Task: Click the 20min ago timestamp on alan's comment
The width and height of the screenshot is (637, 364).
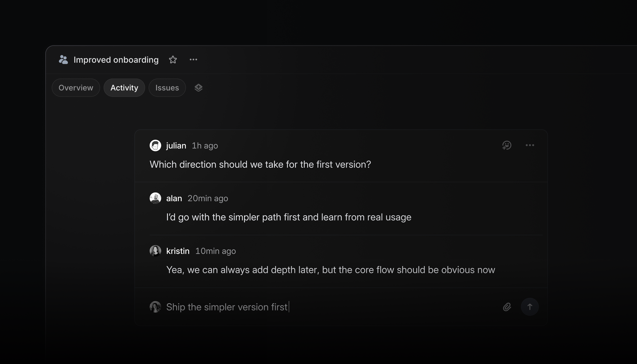Action: point(208,198)
